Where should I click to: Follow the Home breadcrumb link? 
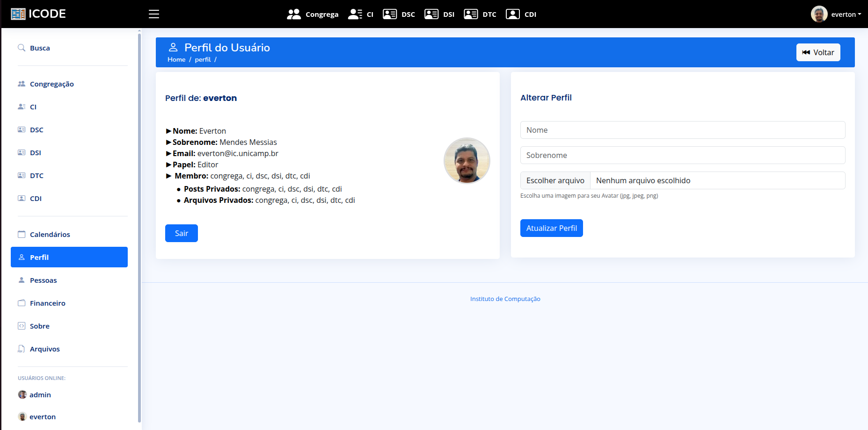176,59
